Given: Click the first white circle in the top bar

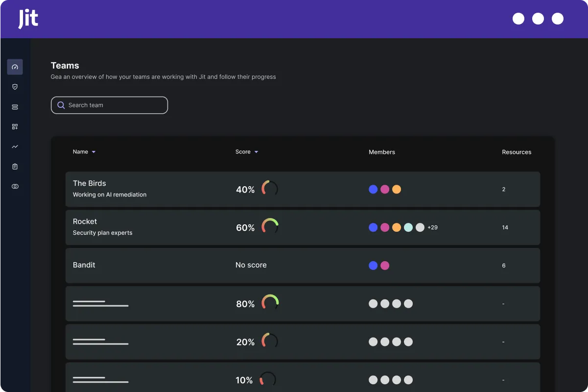Looking at the screenshot, I should (518, 19).
